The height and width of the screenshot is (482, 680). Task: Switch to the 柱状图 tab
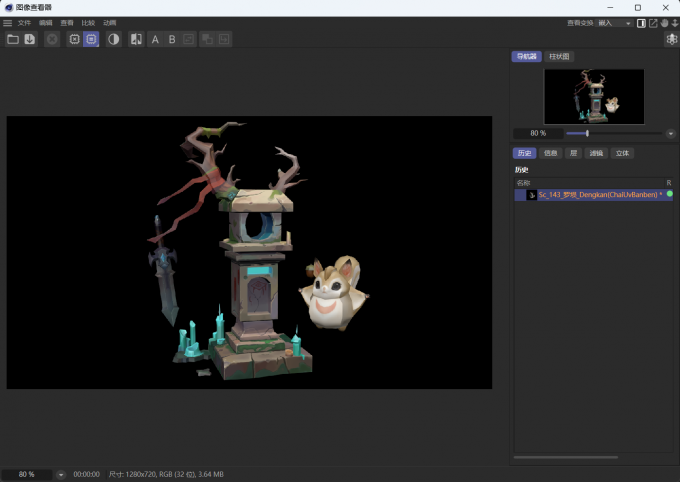[x=559, y=56]
